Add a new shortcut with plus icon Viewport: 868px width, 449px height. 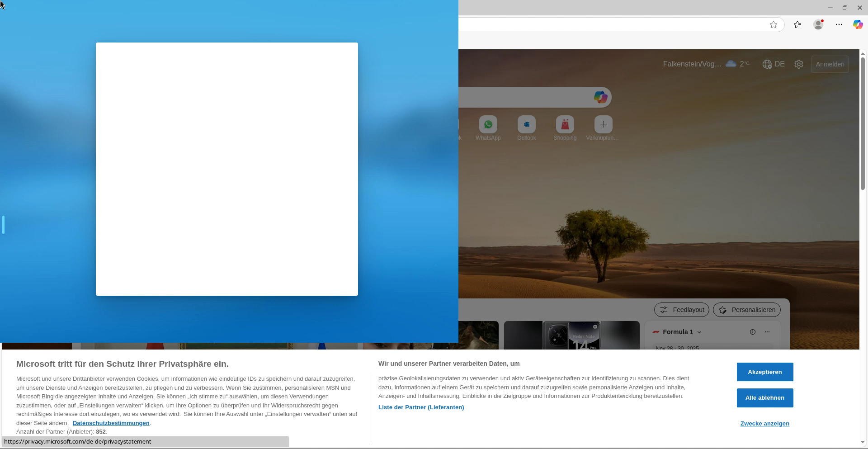click(x=603, y=124)
